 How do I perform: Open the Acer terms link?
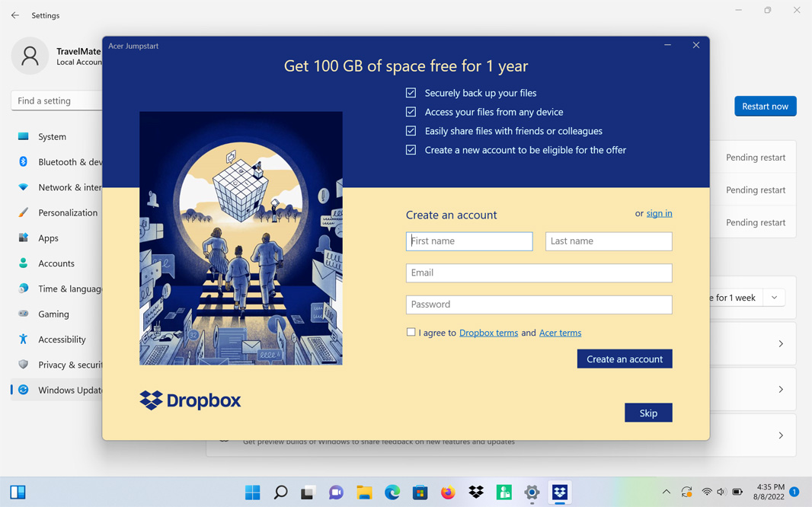click(x=561, y=333)
